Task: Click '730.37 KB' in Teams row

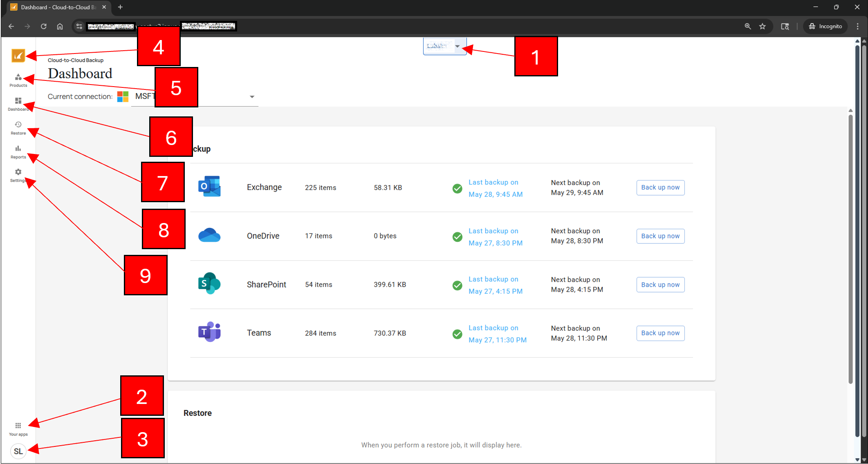Action: 390,333
